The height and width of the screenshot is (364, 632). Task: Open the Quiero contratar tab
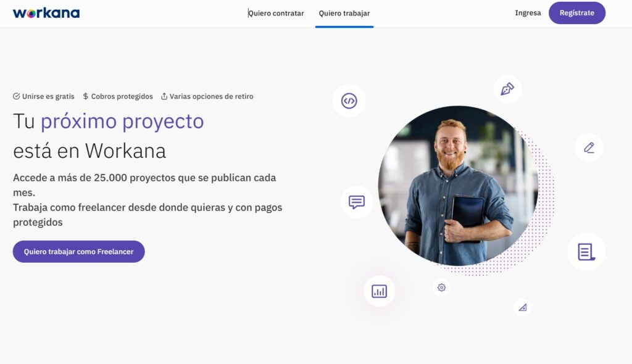276,14
